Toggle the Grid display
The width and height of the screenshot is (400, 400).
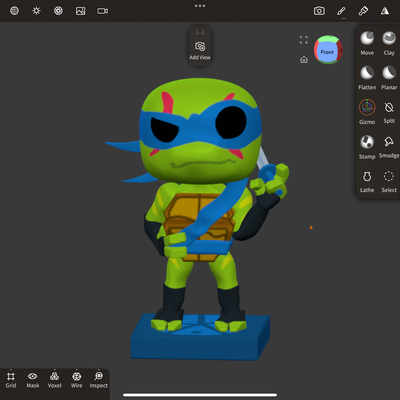[x=11, y=380]
